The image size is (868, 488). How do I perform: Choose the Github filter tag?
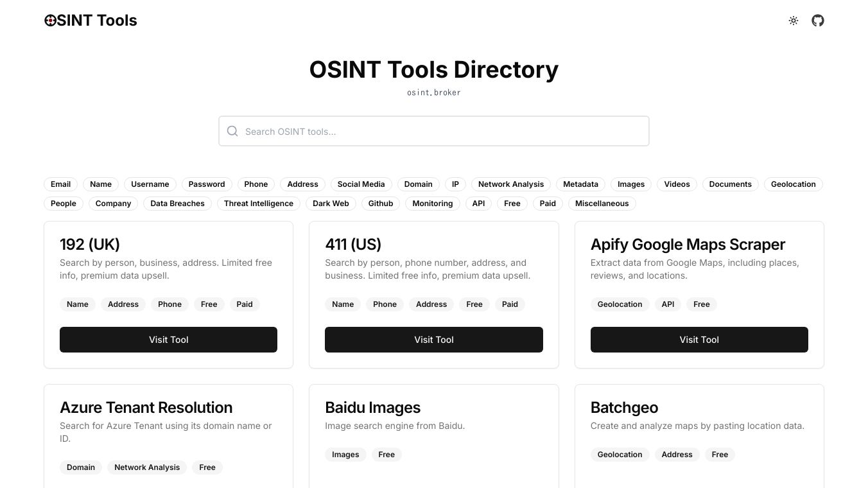tap(381, 204)
